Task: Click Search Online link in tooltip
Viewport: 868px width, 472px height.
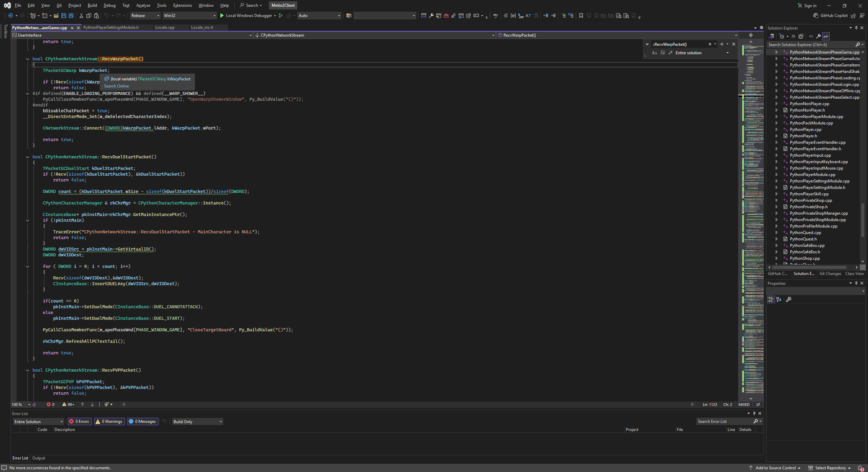Action: 116,86
